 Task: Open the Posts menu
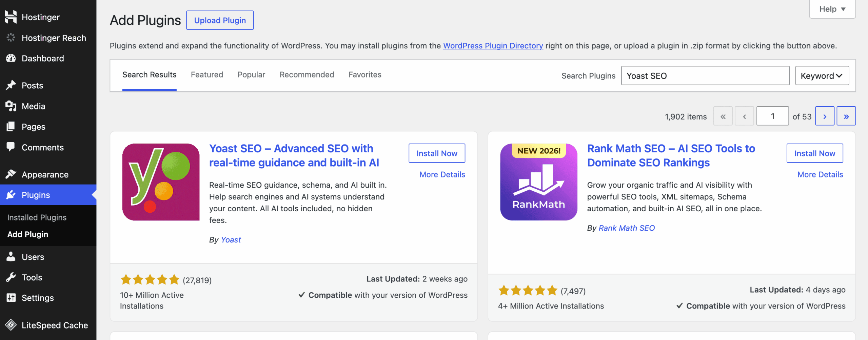pos(48,85)
